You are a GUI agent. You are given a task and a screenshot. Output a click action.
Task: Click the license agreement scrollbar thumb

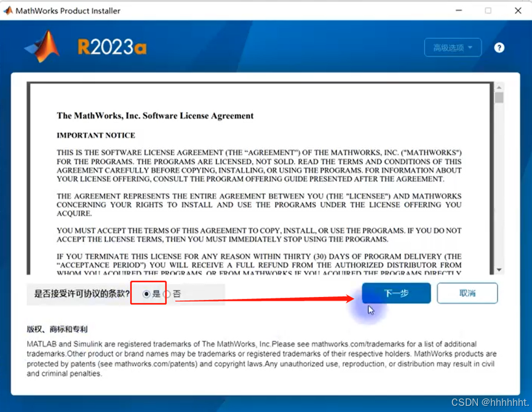pyautogui.click(x=499, y=98)
